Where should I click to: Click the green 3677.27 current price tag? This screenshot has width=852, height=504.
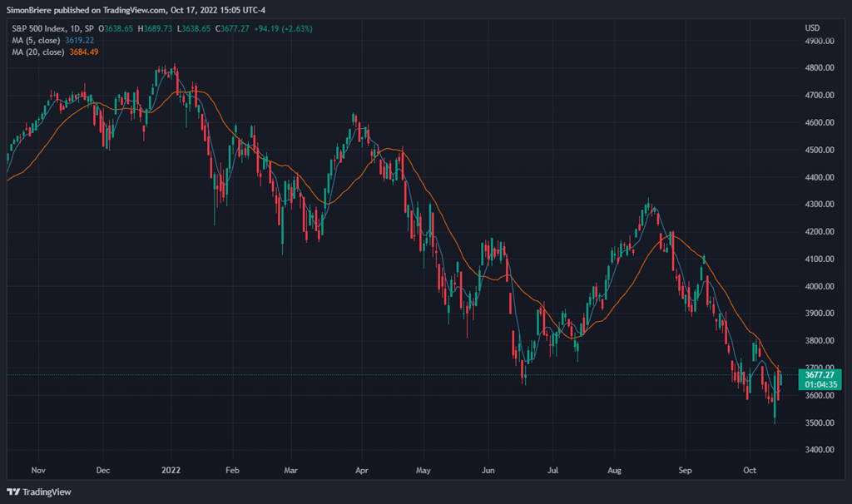(819, 375)
